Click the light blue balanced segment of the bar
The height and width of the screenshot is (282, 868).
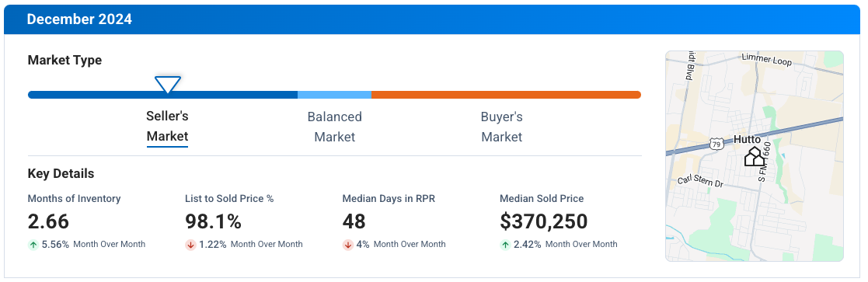(334, 95)
